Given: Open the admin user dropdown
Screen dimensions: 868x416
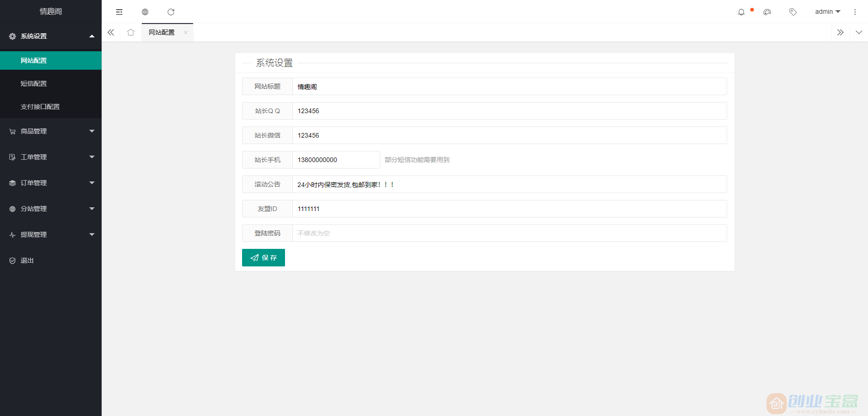Looking at the screenshot, I should [827, 12].
